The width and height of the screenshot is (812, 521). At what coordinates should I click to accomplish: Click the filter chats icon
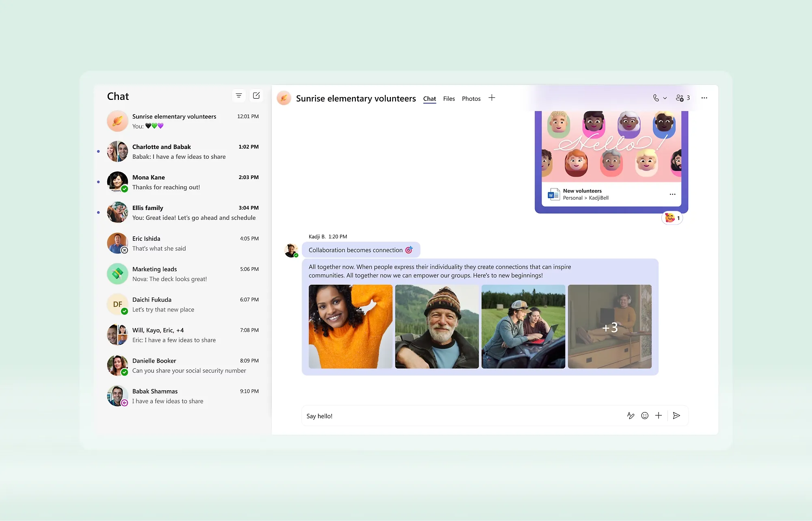tap(239, 95)
